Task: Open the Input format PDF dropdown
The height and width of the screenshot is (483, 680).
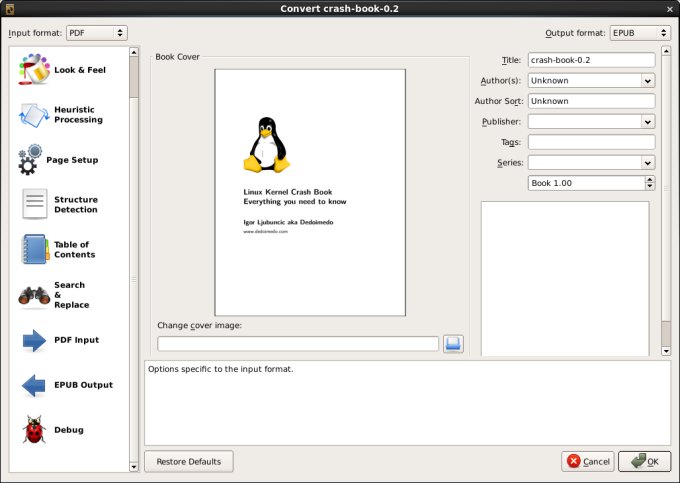Action: point(97,33)
